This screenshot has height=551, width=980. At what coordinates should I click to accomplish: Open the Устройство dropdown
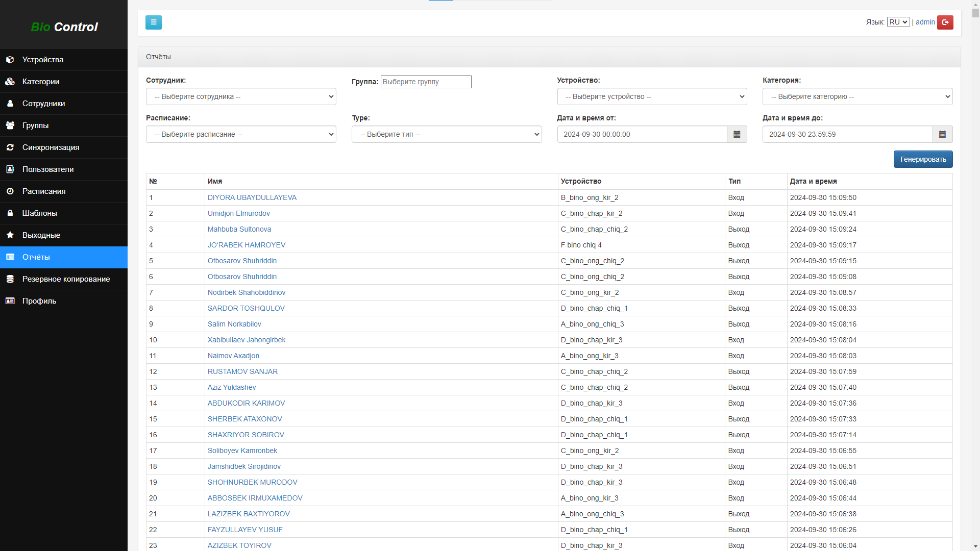click(x=652, y=96)
